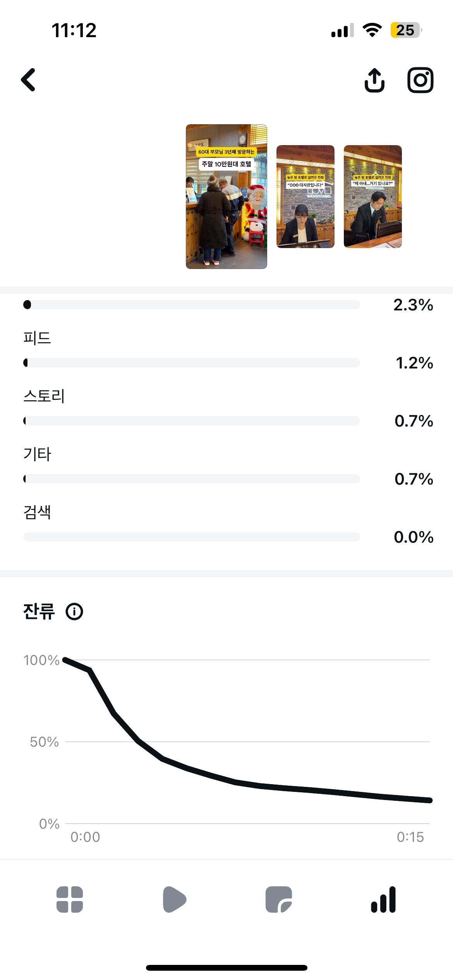
Task: Tap the 2.3% top progress bar
Action: coord(192,305)
